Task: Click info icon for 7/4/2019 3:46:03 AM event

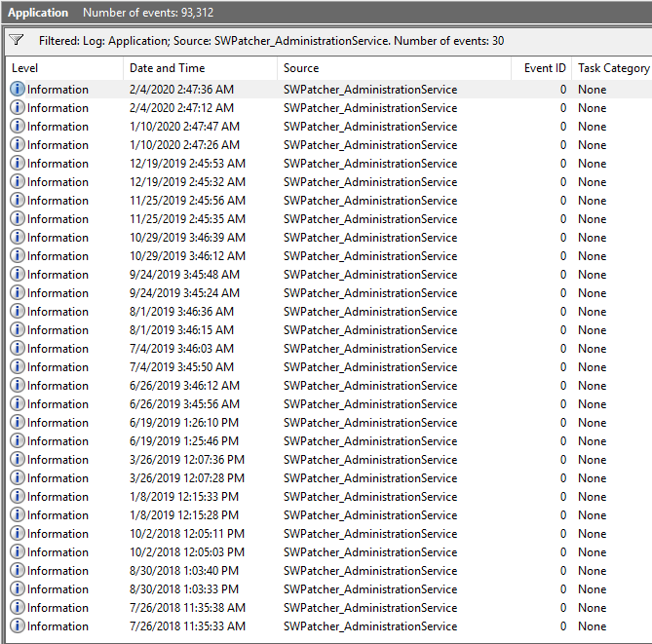Action: click(17, 348)
